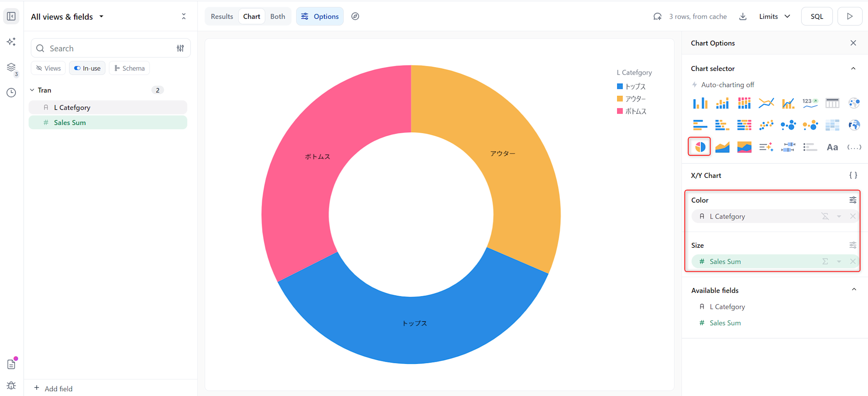
Task: Choose the globe region map icon
Action: pos(854,125)
